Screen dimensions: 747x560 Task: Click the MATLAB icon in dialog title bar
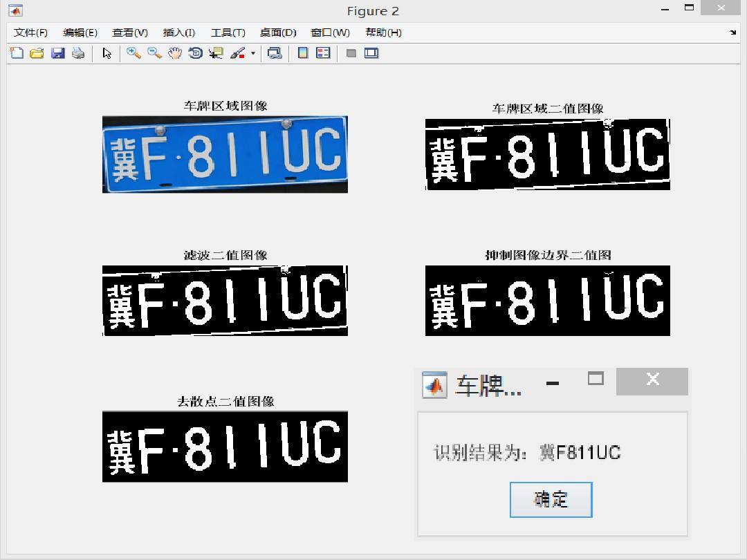pyautogui.click(x=434, y=385)
